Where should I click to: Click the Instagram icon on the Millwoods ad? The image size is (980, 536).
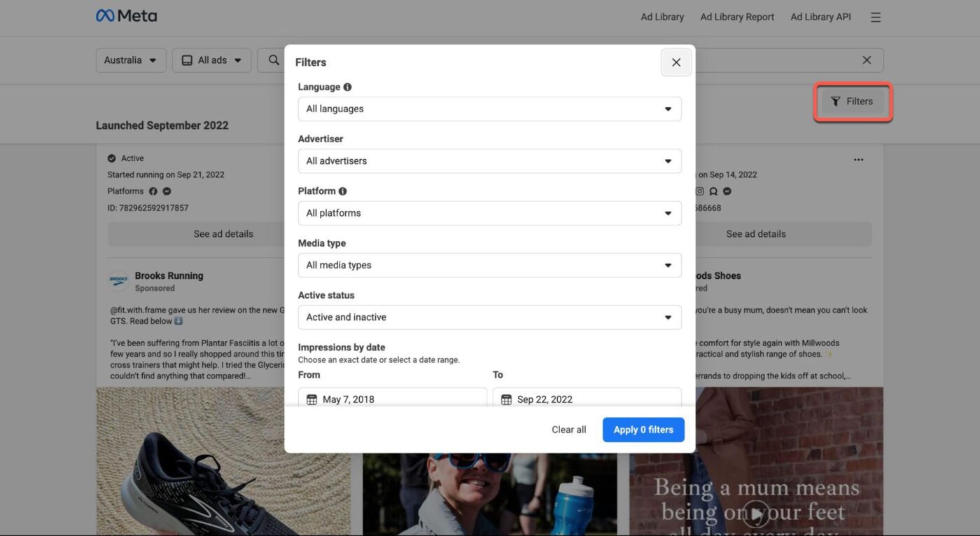[x=699, y=191]
